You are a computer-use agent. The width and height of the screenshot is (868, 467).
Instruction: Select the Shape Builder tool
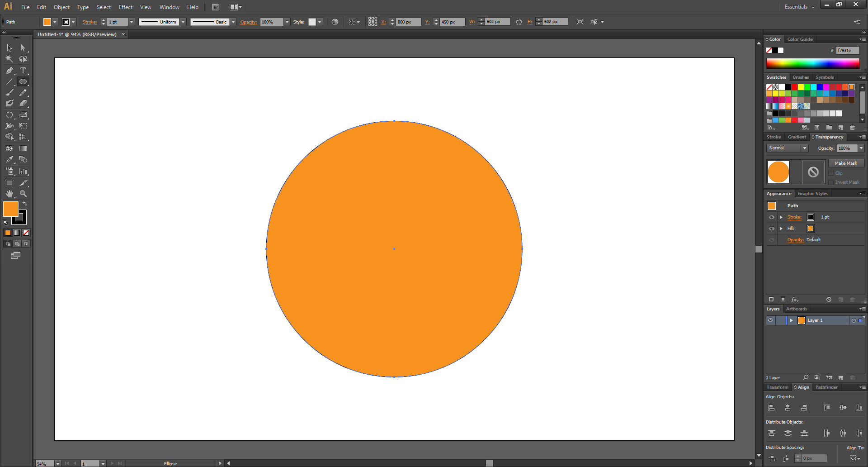click(9, 137)
